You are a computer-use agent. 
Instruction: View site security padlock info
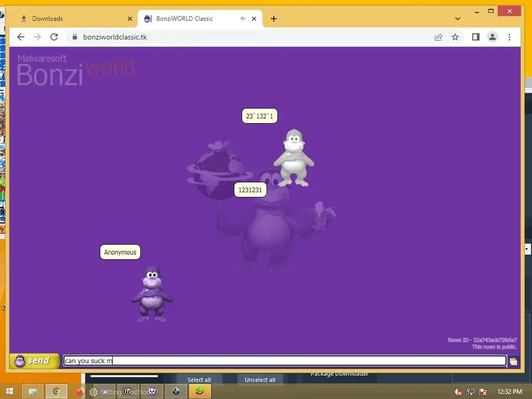(x=75, y=37)
